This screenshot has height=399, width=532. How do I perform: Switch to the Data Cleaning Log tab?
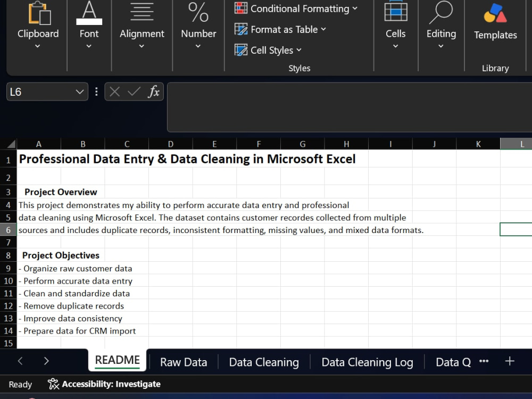click(x=367, y=362)
